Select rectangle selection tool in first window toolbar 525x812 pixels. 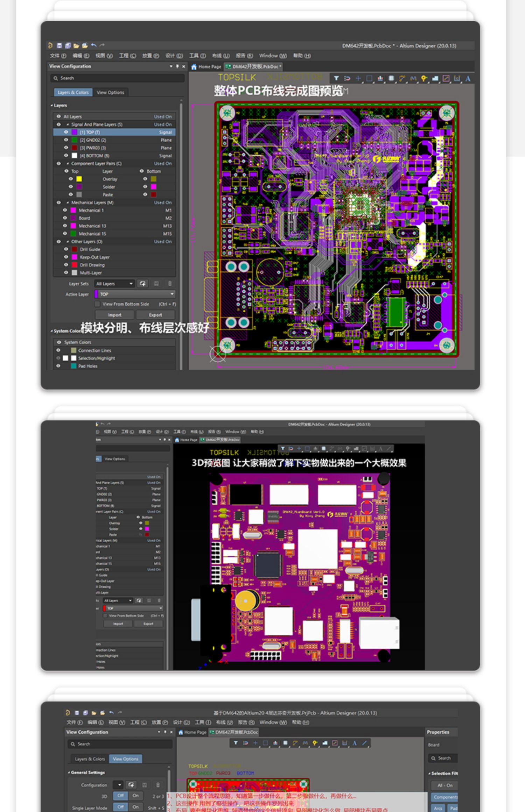coord(369,78)
